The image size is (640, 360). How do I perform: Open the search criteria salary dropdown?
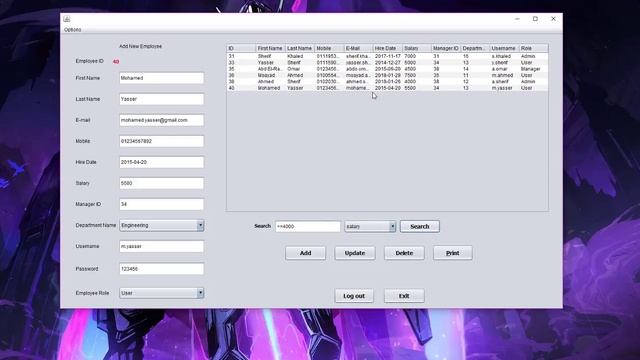point(370,227)
